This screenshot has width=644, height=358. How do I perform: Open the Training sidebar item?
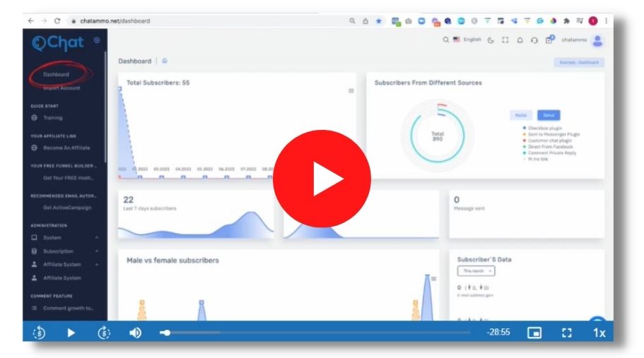point(53,118)
